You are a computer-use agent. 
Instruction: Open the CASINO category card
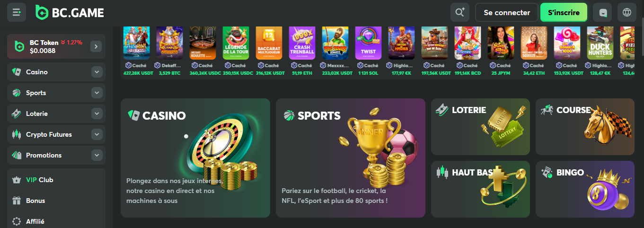pyautogui.click(x=195, y=158)
